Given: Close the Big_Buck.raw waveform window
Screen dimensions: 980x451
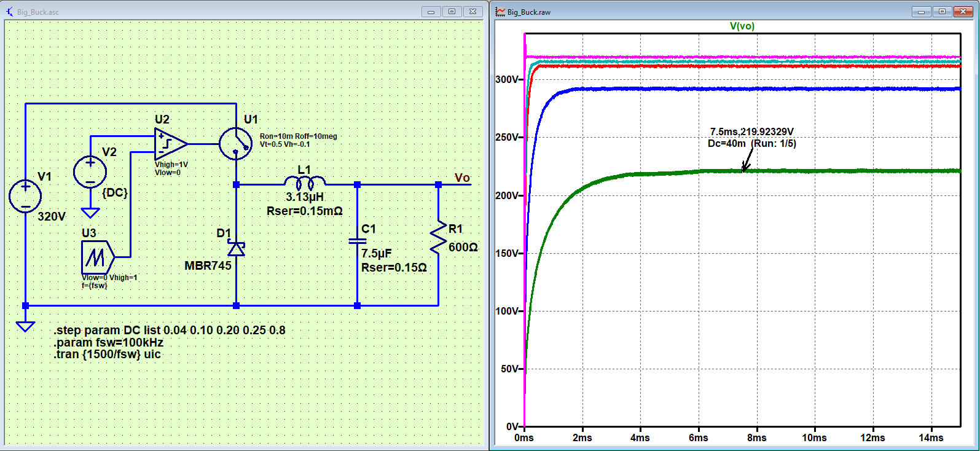Looking at the screenshot, I should (x=963, y=12).
